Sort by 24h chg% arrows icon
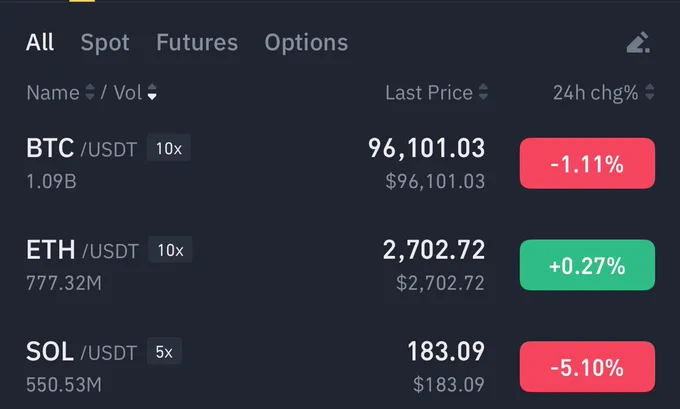680x409 pixels. pyautogui.click(x=649, y=92)
